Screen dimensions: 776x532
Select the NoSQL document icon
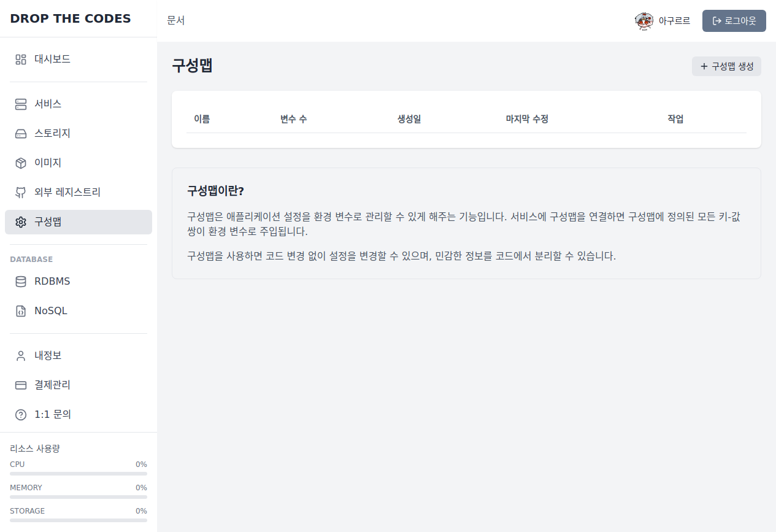point(20,310)
